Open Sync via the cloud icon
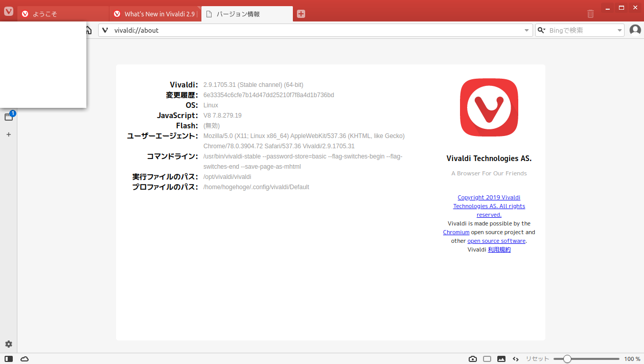The height and width of the screenshot is (364, 644). coord(25,359)
